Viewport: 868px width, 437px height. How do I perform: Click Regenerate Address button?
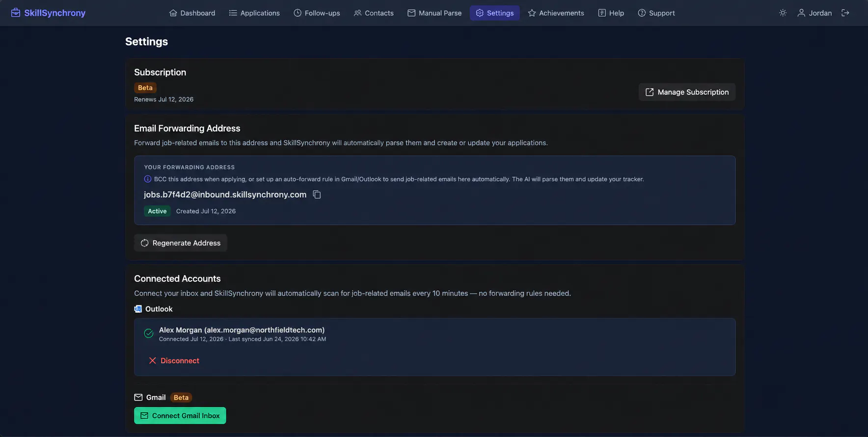tap(181, 243)
